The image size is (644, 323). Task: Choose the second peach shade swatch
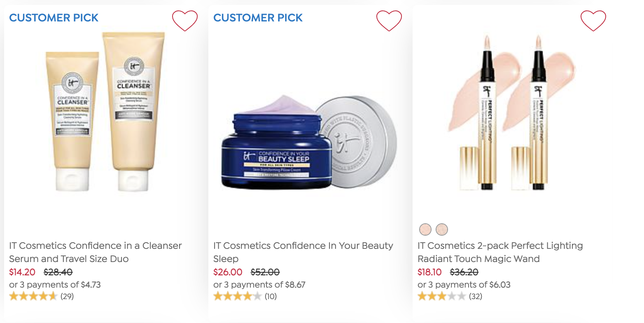[442, 229]
